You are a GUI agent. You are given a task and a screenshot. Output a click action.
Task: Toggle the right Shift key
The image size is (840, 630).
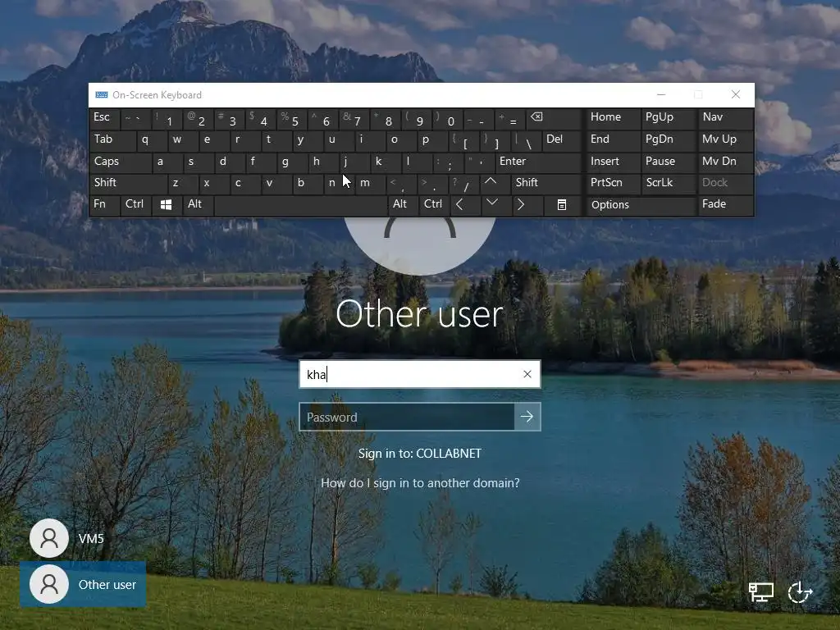546,183
